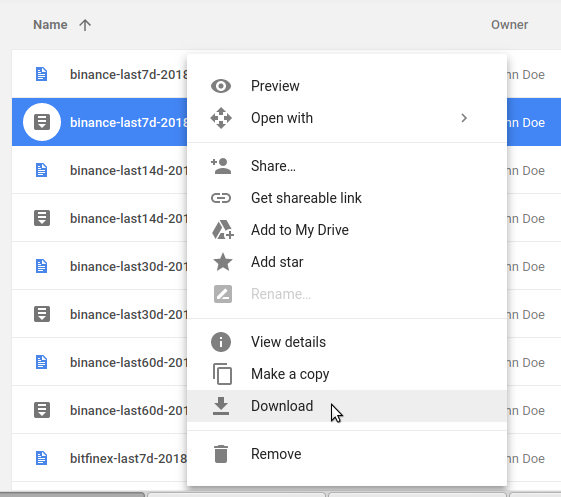Screen dimensions: 561x497
Task: Click the add-person Share icon
Action: tap(221, 166)
